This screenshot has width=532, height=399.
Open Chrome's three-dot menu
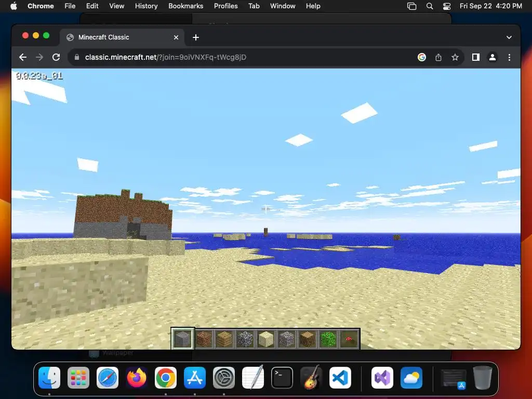509,57
